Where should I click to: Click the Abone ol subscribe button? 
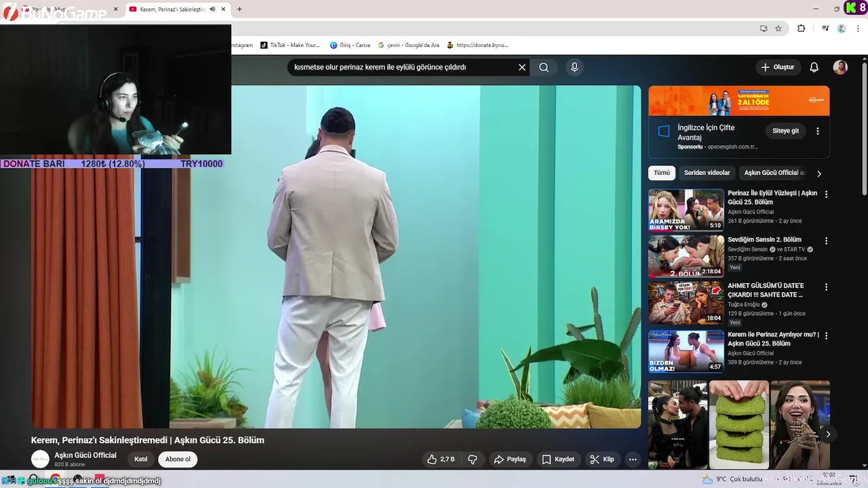tap(178, 459)
